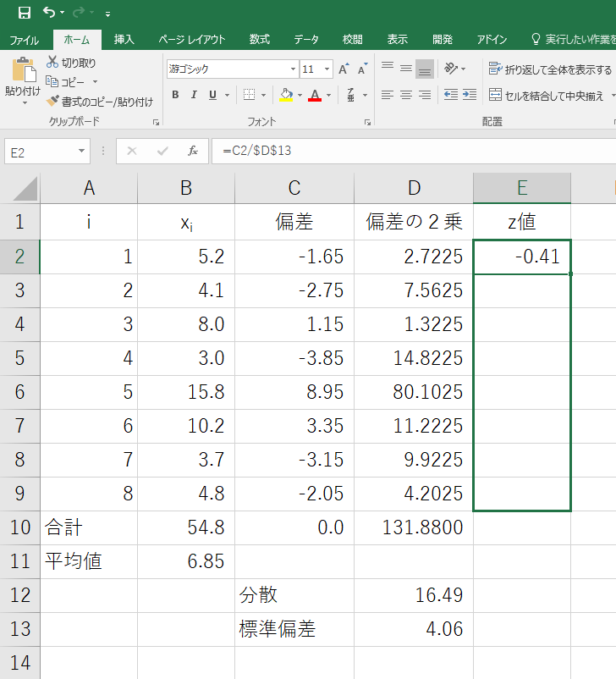Switch to the 挿入 tab
Viewport: 616px width, 679px height.
point(124,40)
